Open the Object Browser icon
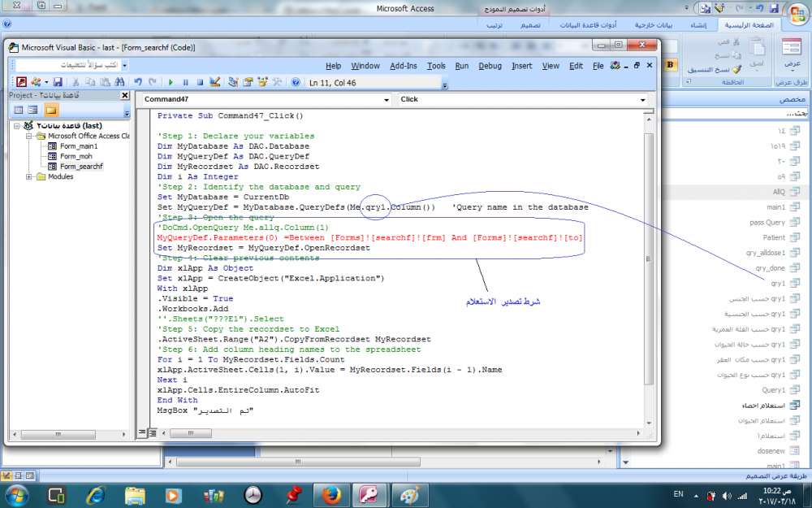Screen dimensions: 812x508 (262, 82)
